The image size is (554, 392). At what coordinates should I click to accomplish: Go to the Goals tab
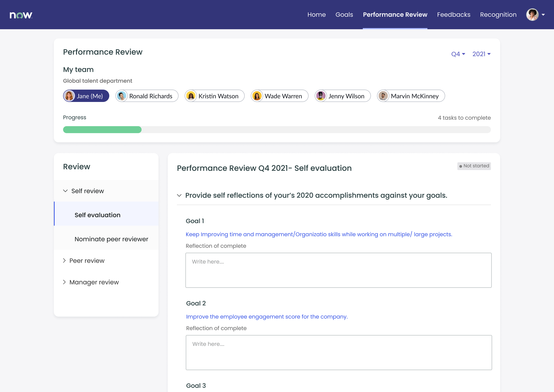click(344, 15)
